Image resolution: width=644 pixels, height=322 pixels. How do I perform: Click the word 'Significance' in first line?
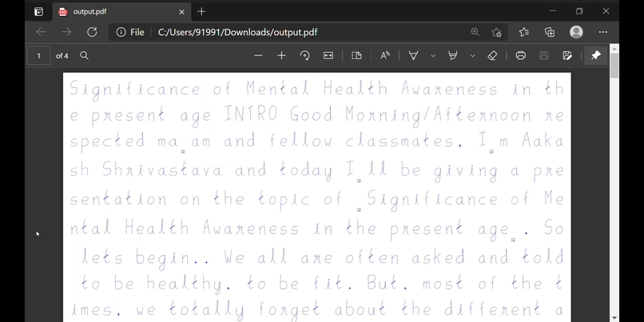coord(135,89)
